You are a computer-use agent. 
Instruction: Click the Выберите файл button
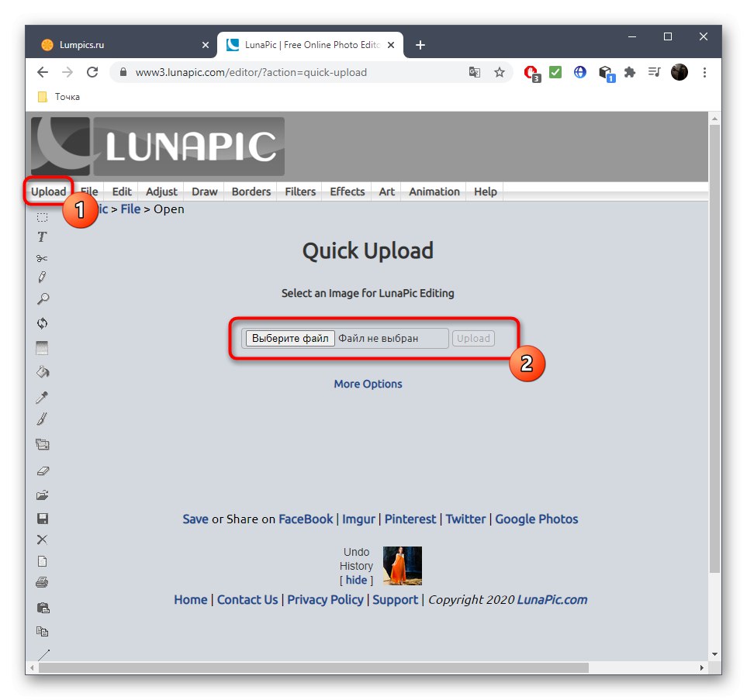click(x=290, y=338)
